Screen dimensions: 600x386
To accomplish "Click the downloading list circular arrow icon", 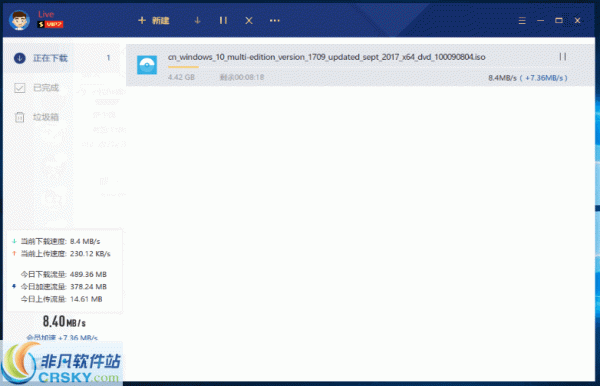I will pyautogui.click(x=20, y=58).
